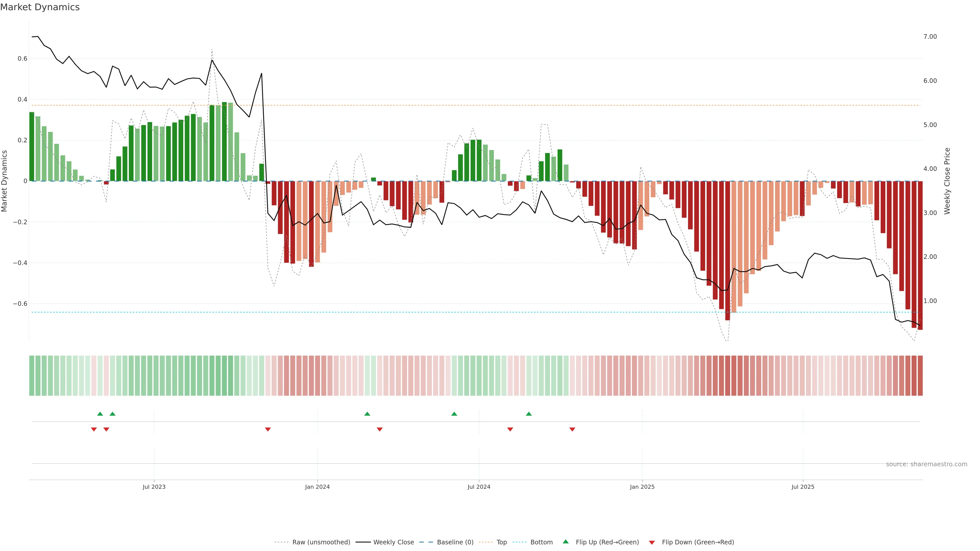Hide the Bottom threshold legend series
The image size is (980, 551).
point(541,542)
